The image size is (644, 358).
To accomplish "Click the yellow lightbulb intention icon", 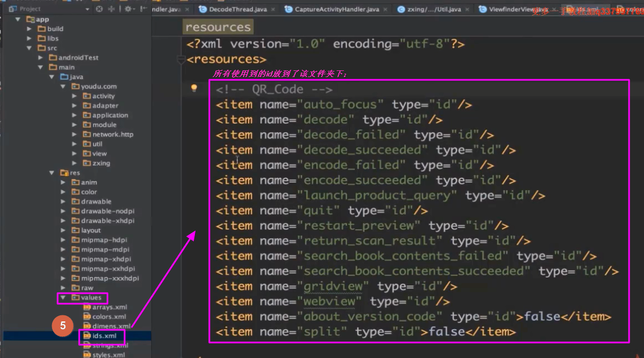I will coord(194,88).
